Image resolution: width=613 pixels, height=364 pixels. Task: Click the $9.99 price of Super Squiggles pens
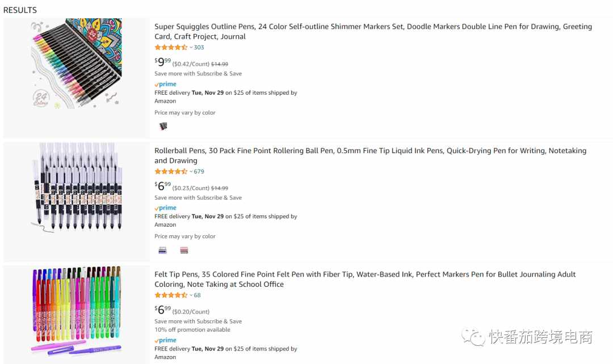163,62
